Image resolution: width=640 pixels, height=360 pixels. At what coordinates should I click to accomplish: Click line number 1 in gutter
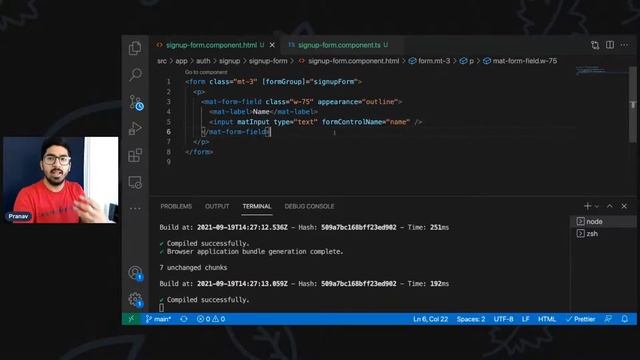(168, 82)
